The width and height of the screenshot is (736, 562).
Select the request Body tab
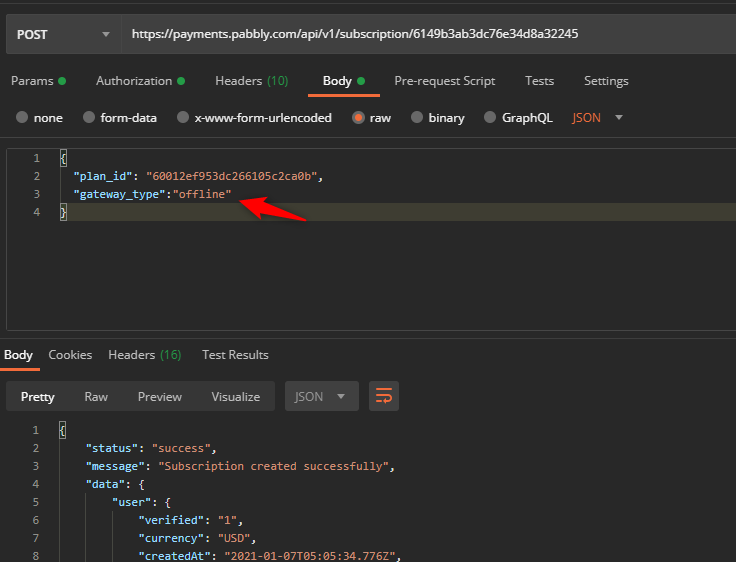344,81
